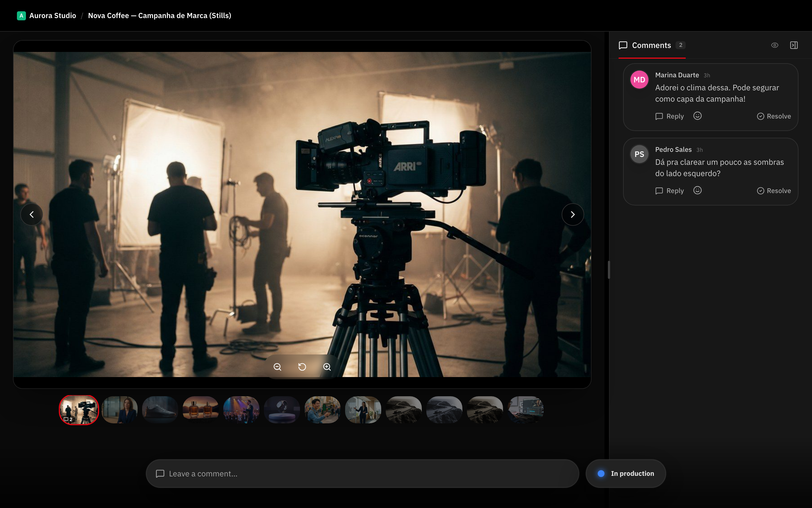Open the Comments tab
Viewport: 812px width, 508px height.
(652, 45)
